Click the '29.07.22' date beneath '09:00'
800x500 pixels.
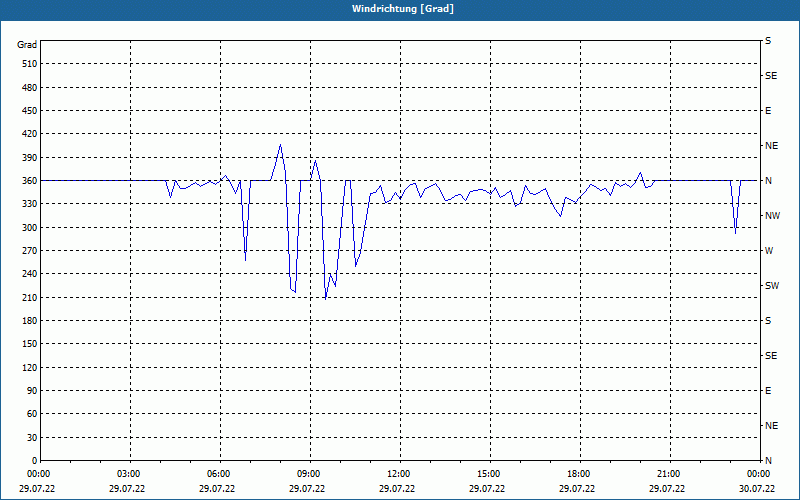point(307,489)
